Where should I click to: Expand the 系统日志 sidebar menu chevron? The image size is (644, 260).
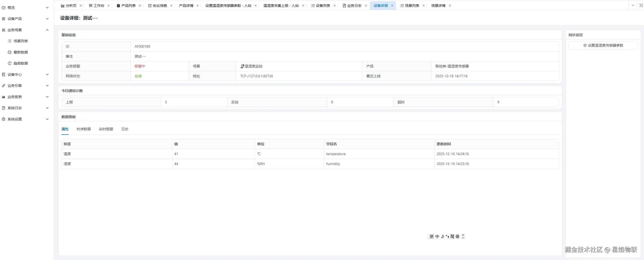coord(47,108)
